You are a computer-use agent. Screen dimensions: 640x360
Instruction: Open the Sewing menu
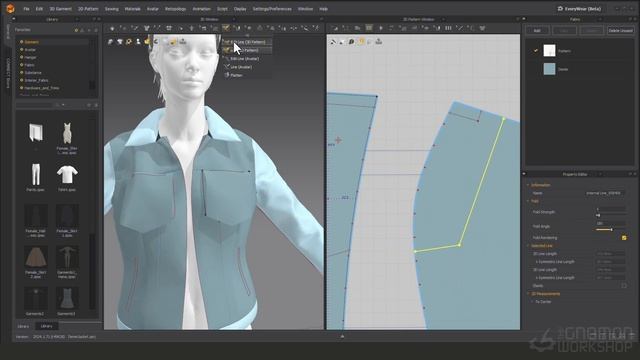click(111, 9)
